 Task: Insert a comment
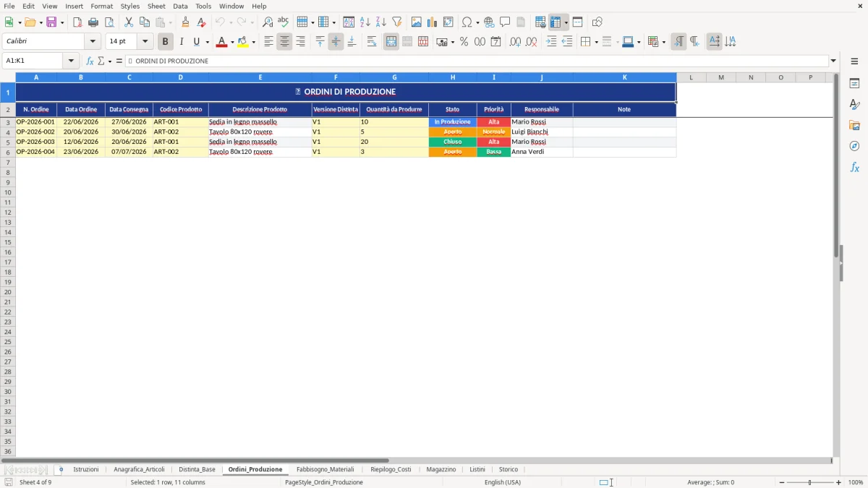coord(505,22)
